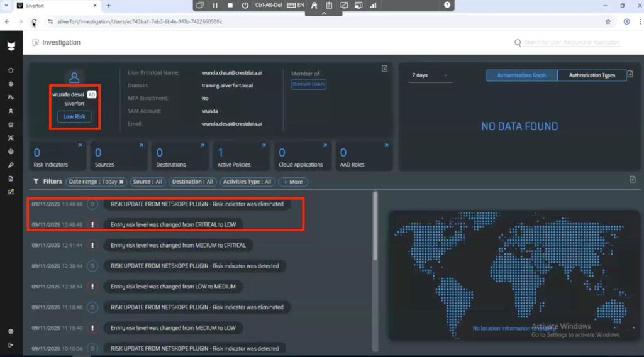Export the authentications graph via corner icon

630,74
